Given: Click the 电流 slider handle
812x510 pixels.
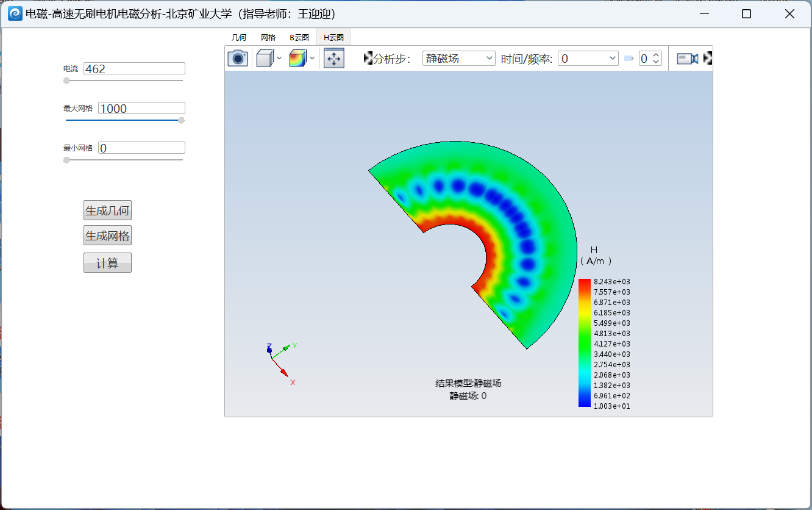Looking at the screenshot, I should tap(66, 81).
